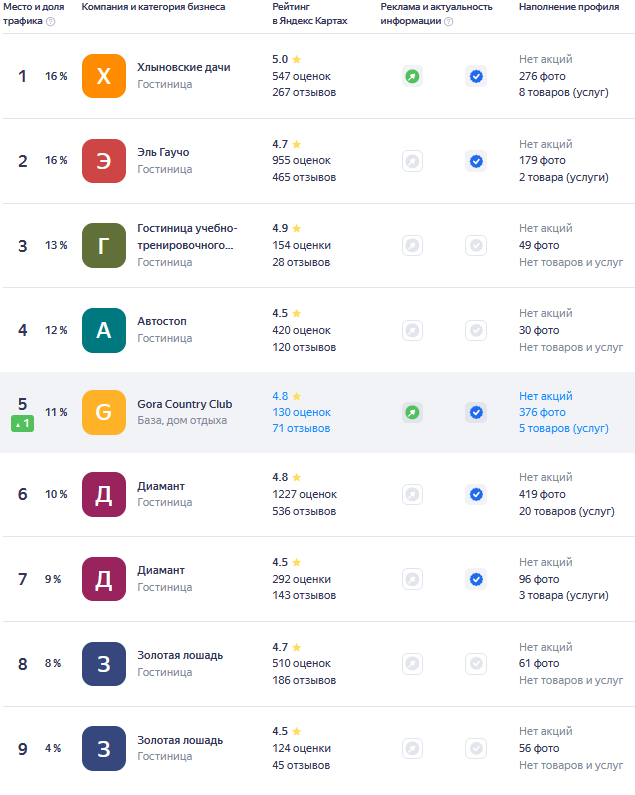The image size is (635, 795).
Task: Click the green «▲1» position change badge
Action: [x=22, y=423]
